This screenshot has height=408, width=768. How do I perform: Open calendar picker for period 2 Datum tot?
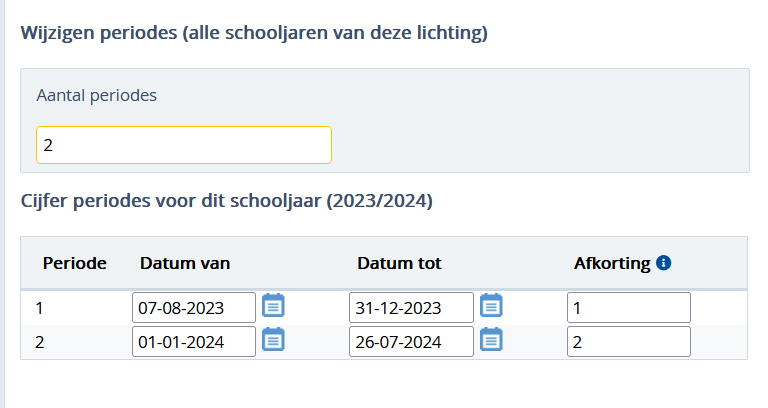point(491,339)
